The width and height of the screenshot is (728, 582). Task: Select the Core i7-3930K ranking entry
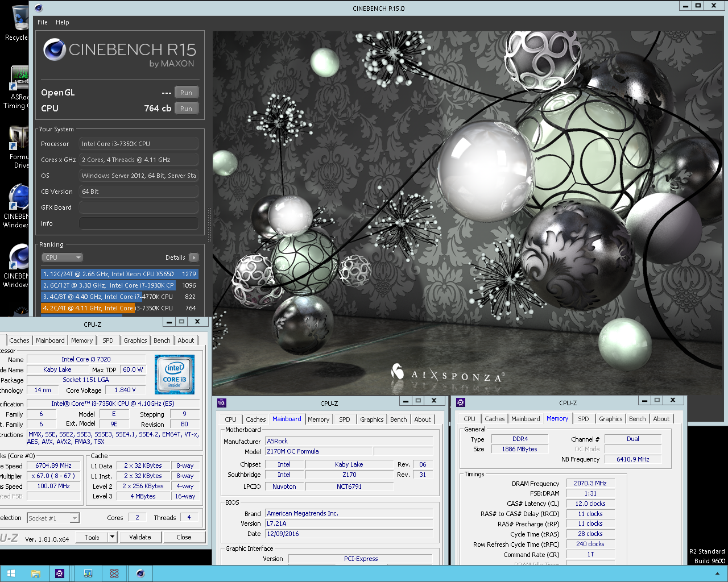119,285
